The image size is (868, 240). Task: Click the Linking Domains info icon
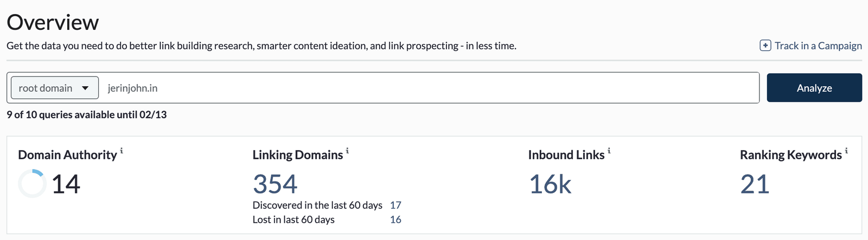pos(347,151)
